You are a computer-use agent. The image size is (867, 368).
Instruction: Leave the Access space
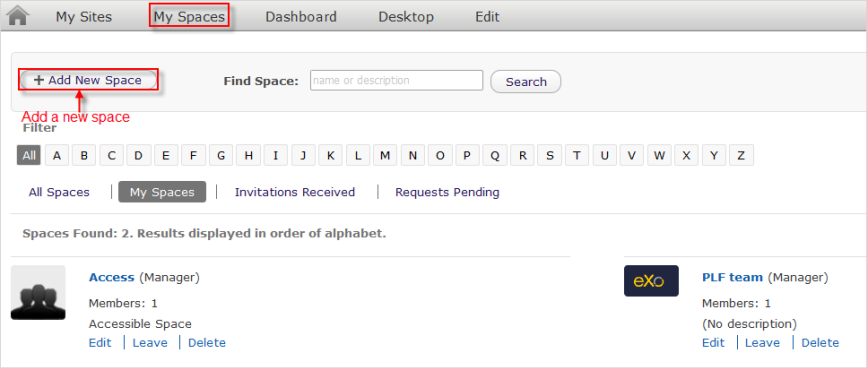[150, 343]
